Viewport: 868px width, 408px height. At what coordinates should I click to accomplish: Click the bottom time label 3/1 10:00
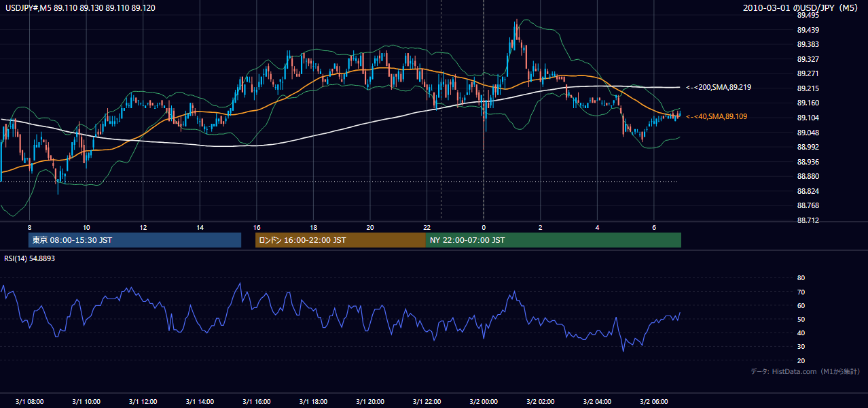click(86, 402)
